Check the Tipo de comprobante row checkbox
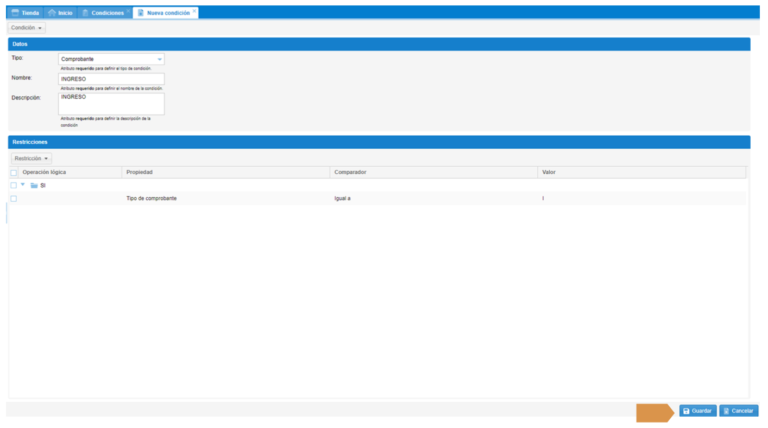 coord(14,199)
